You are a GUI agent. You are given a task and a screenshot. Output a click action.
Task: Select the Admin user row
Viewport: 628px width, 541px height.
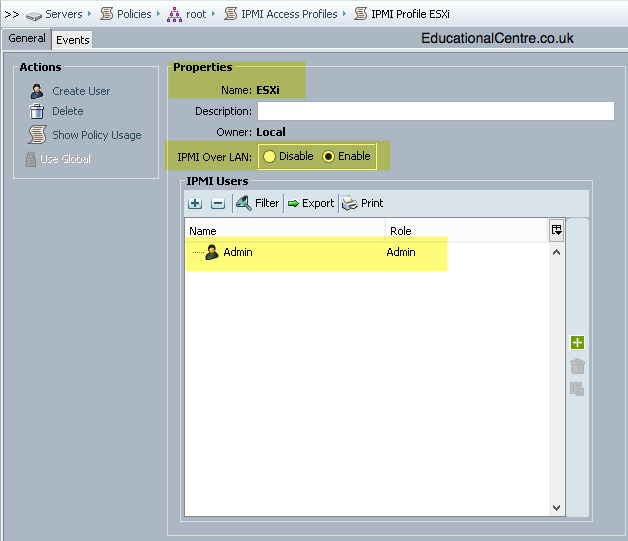(366, 252)
